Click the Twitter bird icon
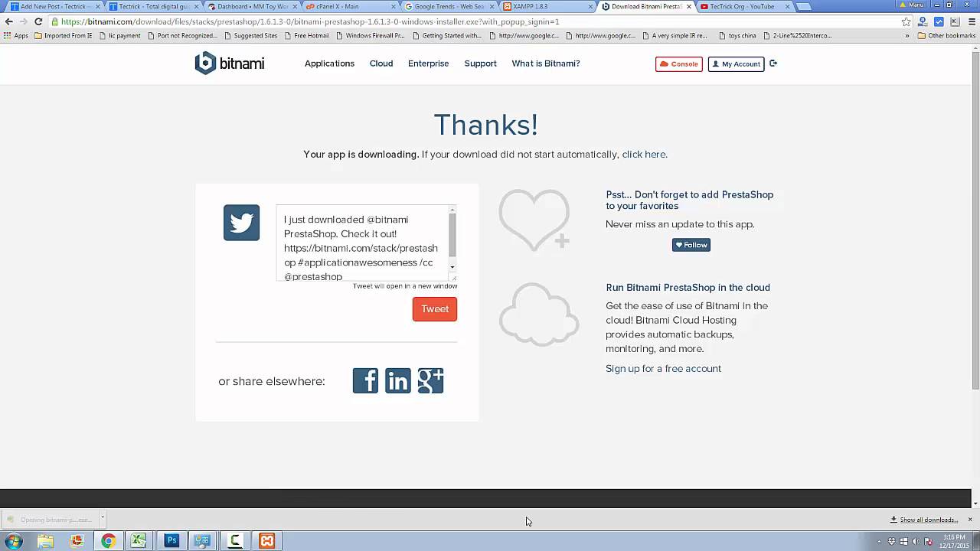 pos(241,223)
